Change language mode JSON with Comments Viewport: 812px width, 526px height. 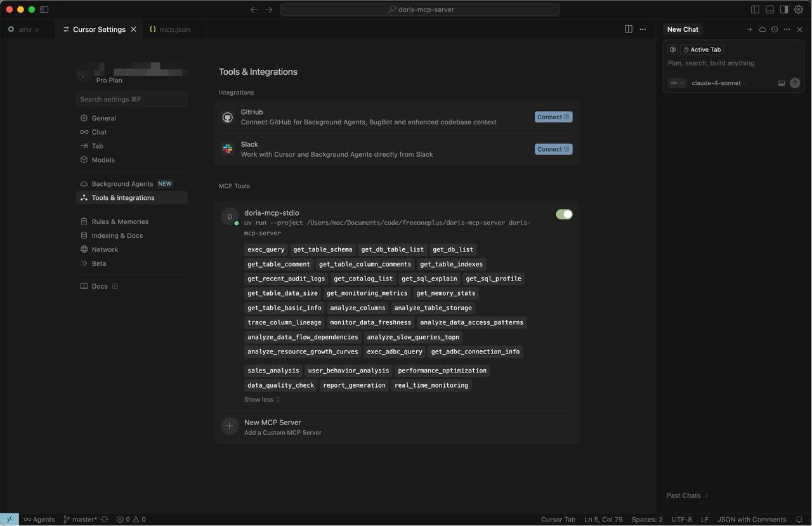(752, 519)
